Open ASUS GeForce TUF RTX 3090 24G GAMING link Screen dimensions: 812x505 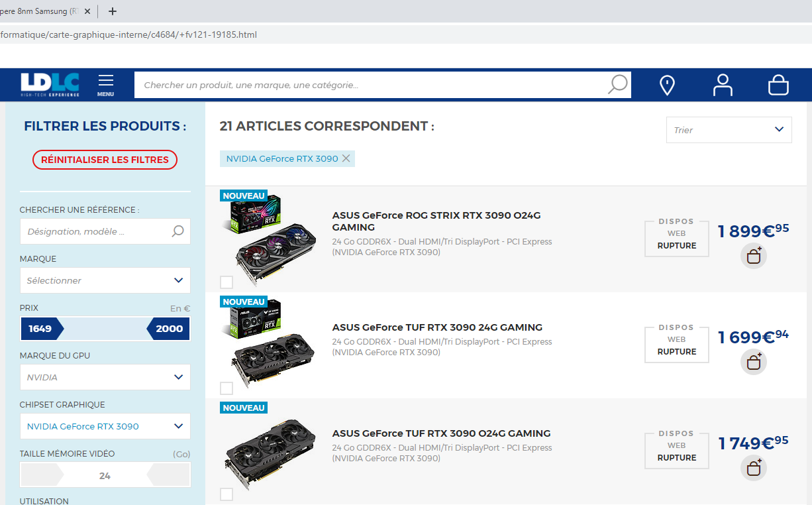tap(437, 327)
